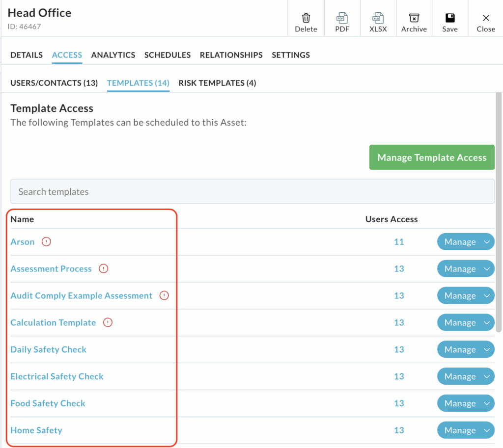Viewport: 503px width, 448px height.
Task: Export the asset as XLSX
Action: coord(378,19)
